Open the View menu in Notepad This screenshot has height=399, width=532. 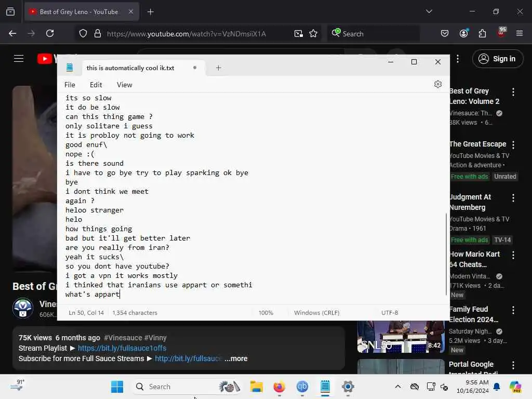[x=124, y=85]
